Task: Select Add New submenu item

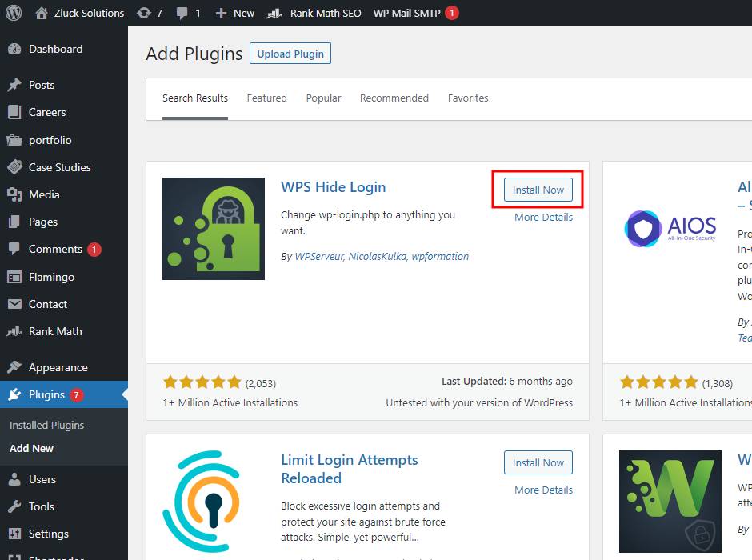Action: click(x=32, y=448)
